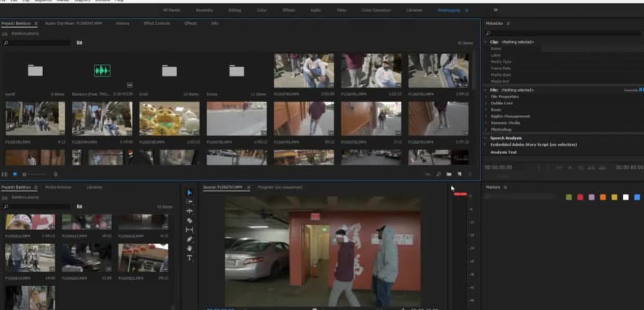
Task: Switch to Editing workspace
Action: pos(235,10)
